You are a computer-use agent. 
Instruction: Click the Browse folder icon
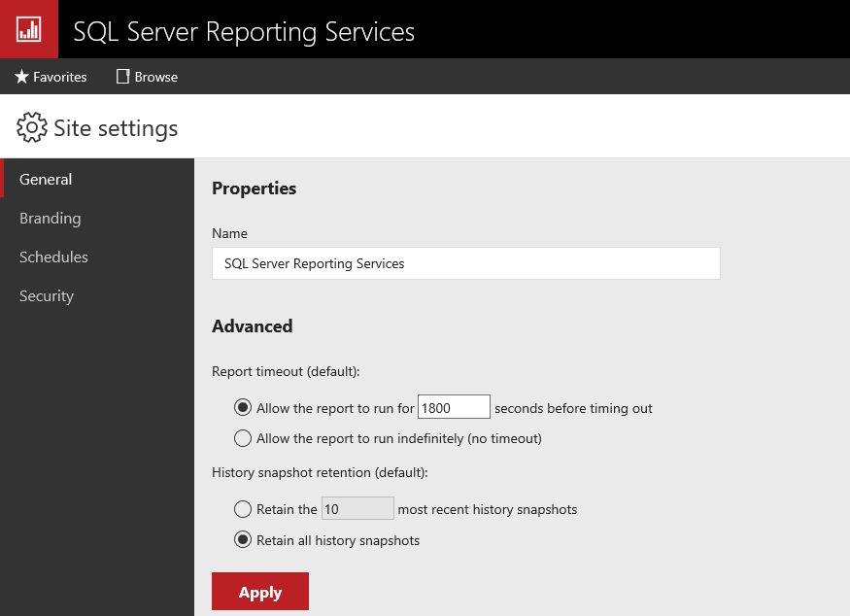click(121, 76)
